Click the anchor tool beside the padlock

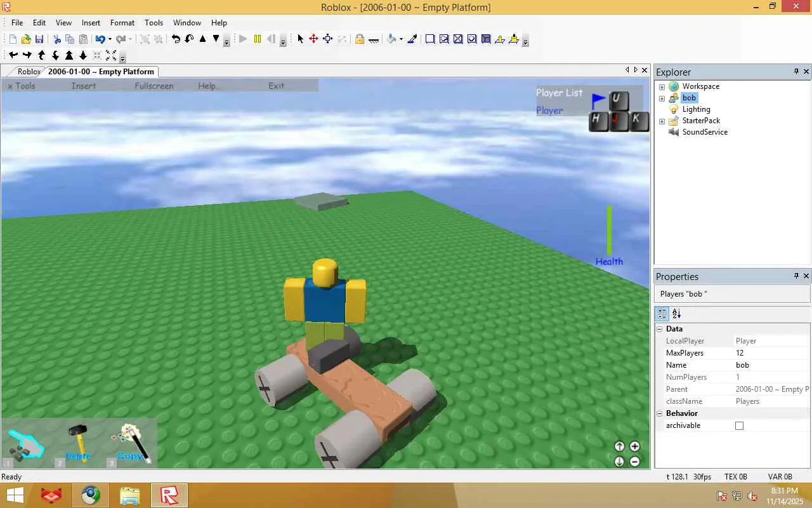[374, 39]
